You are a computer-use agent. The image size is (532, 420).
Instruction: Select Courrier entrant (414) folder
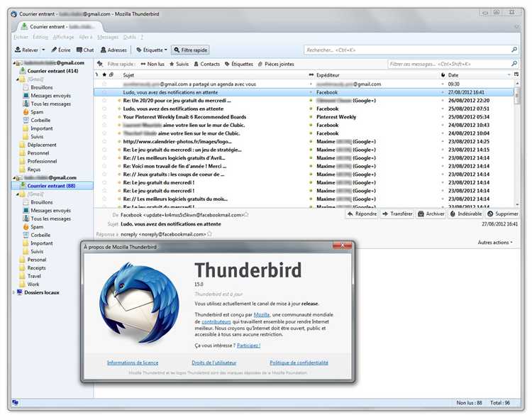[52, 71]
